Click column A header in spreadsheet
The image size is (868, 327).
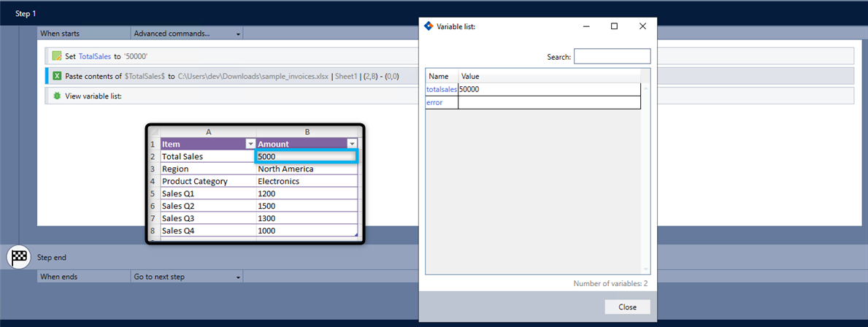(208, 131)
